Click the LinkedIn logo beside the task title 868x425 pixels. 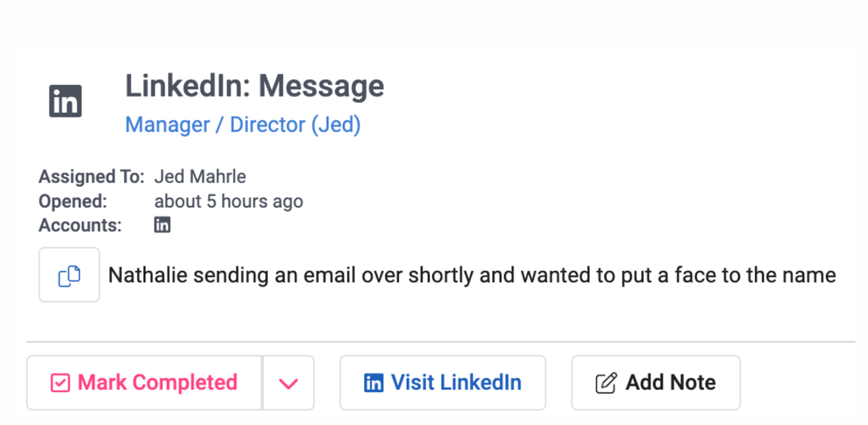coord(65,100)
